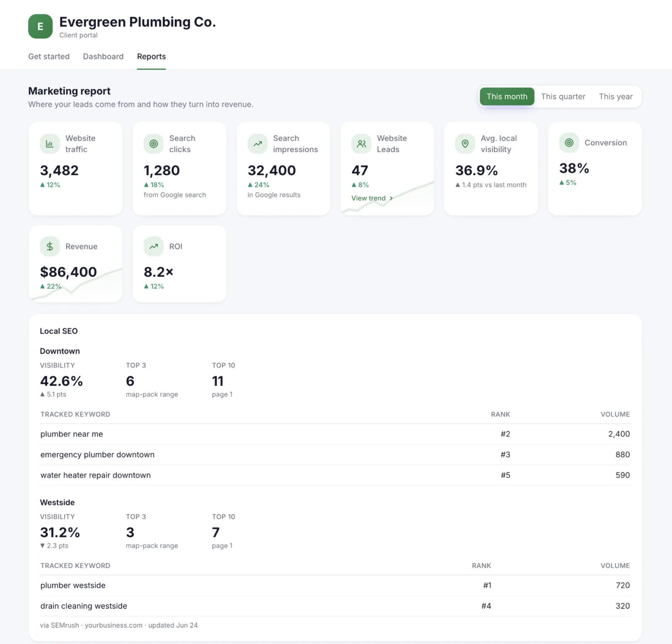The image size is (672, 644).
Task: Click the $86,400 revenue value
Action: pos(68,272)
